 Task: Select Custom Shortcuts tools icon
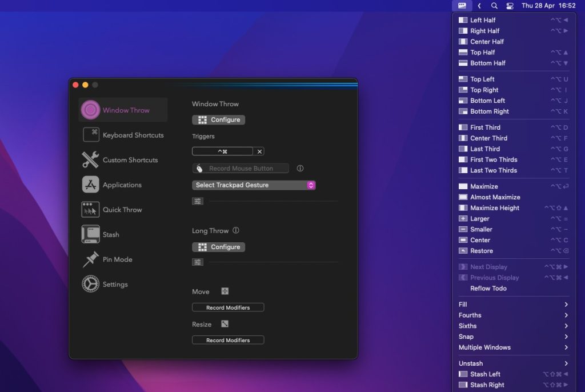pos(90,160)
